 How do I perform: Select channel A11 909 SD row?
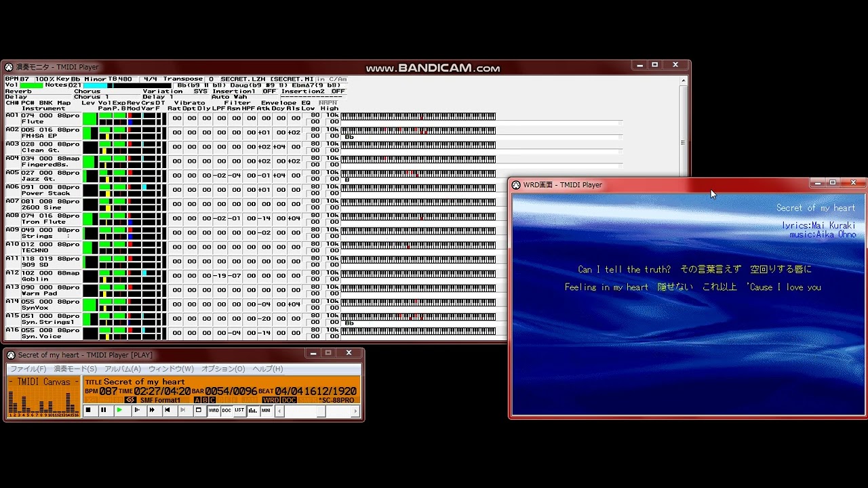click(250, 261)
